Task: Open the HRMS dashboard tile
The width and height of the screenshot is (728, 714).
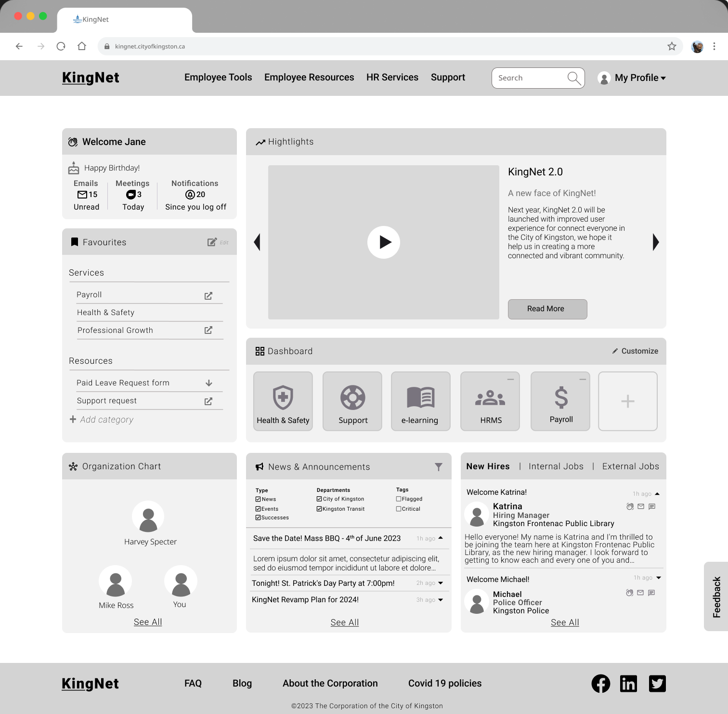Action: (490, 401)
